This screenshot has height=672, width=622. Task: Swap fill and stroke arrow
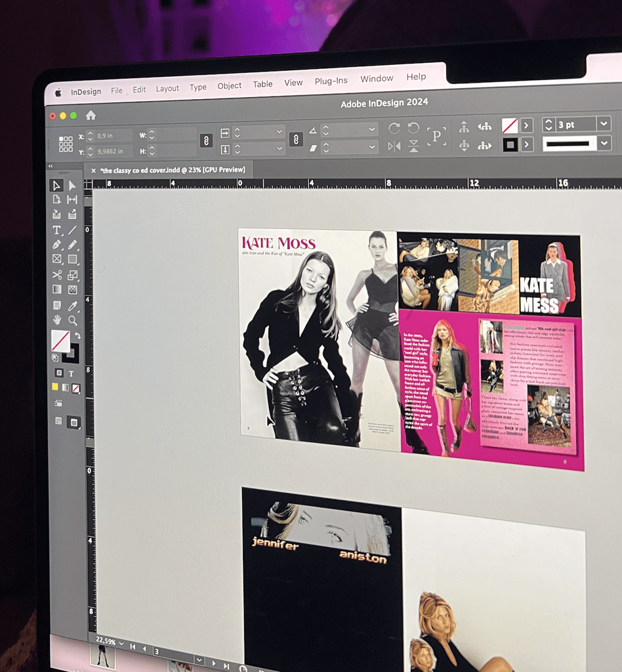point(77,335)
